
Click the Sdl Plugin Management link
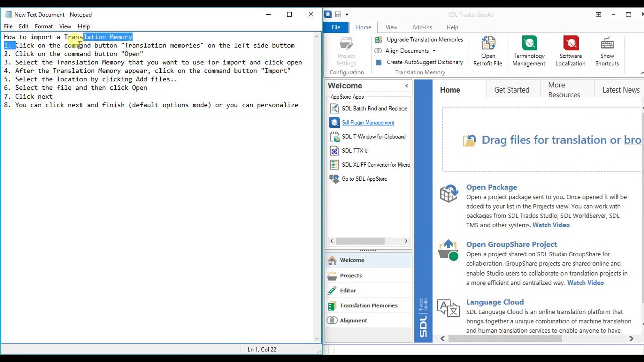coord(368,122)
